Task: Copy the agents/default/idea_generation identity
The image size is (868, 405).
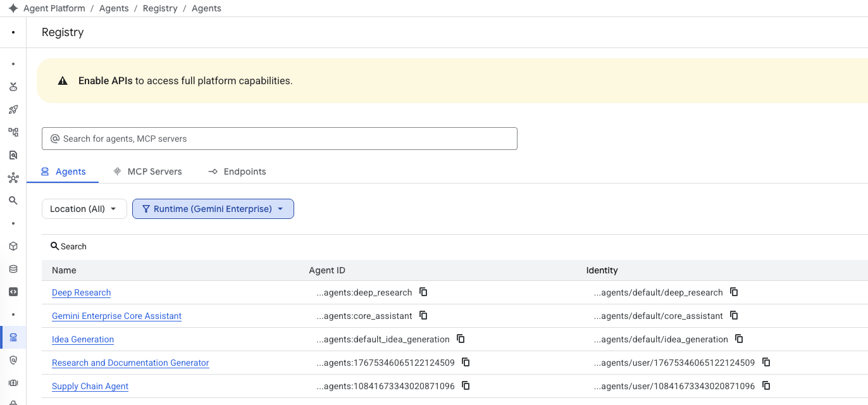Action: point(740,339)
